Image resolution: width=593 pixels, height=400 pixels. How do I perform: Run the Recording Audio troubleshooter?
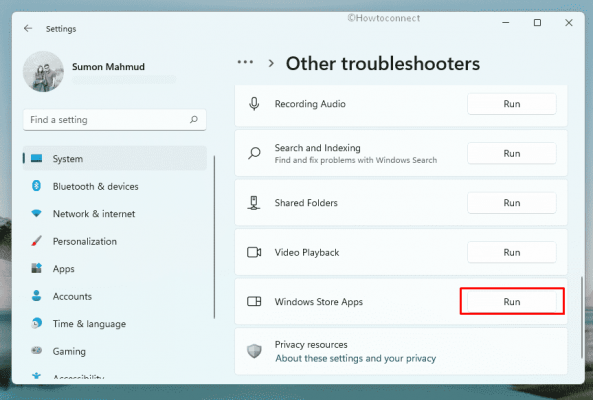tap(512, 104)
